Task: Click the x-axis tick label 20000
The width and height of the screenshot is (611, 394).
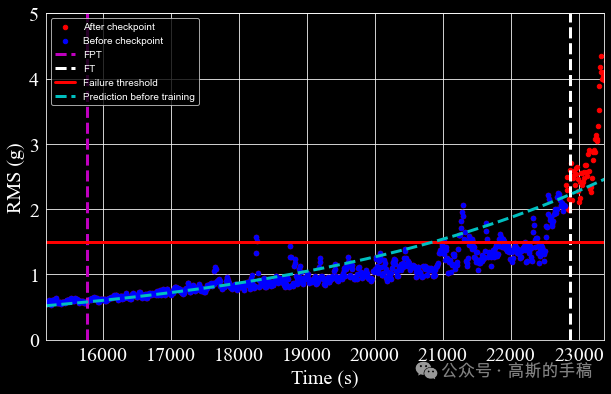Action: [374, 355]
